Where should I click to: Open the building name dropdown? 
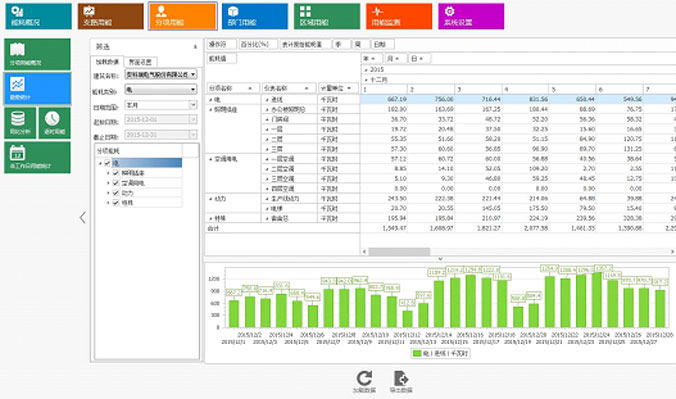coord(161,74)
